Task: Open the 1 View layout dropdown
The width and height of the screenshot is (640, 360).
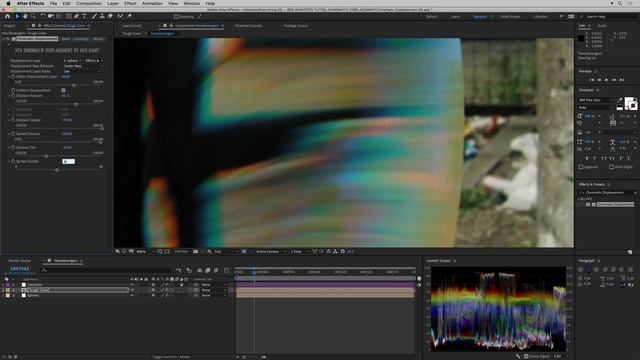Action: 299,251
